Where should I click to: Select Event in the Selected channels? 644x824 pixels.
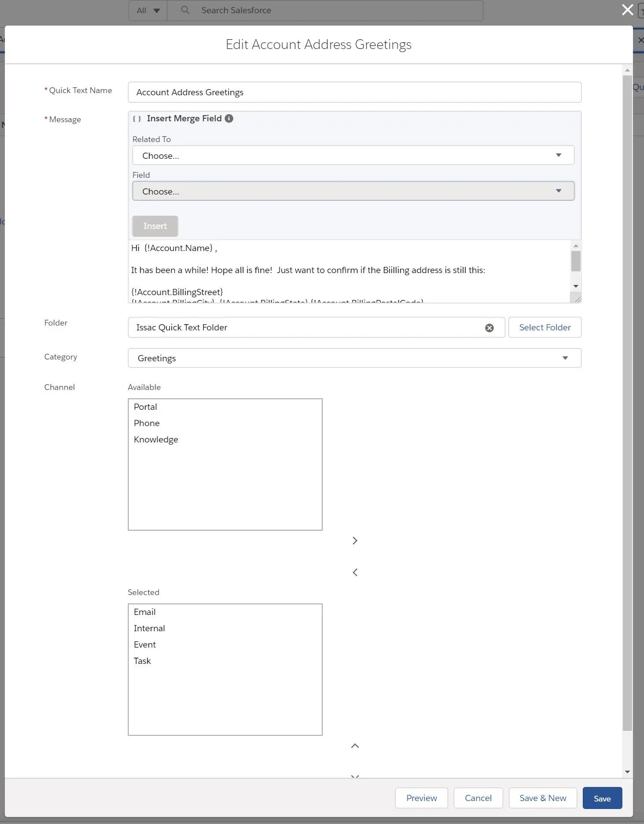pyautogui.click(x=225, y=644)
